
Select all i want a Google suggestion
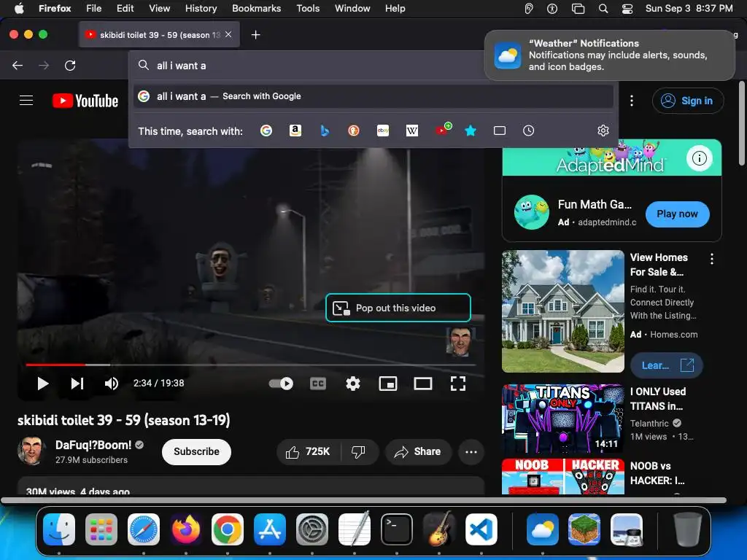coord(373,96)
